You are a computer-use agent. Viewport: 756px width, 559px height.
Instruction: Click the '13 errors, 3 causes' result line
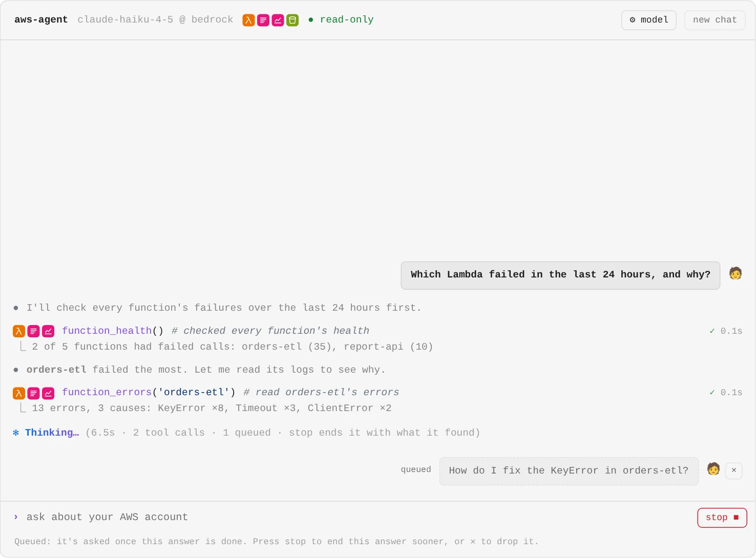[x=212, y=408]
